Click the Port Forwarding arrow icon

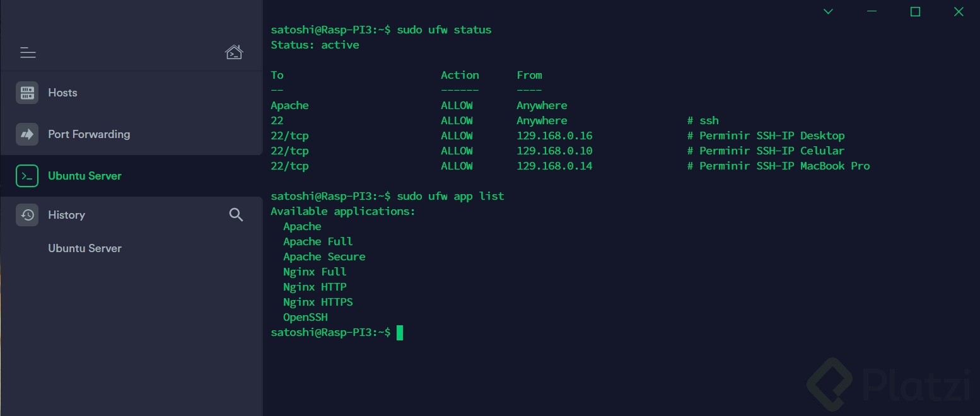[27, 134]
